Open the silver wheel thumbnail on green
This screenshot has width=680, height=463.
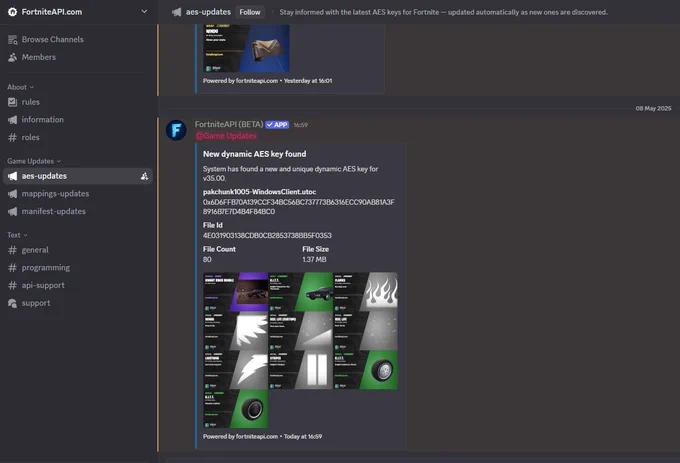tap(365, 370)
